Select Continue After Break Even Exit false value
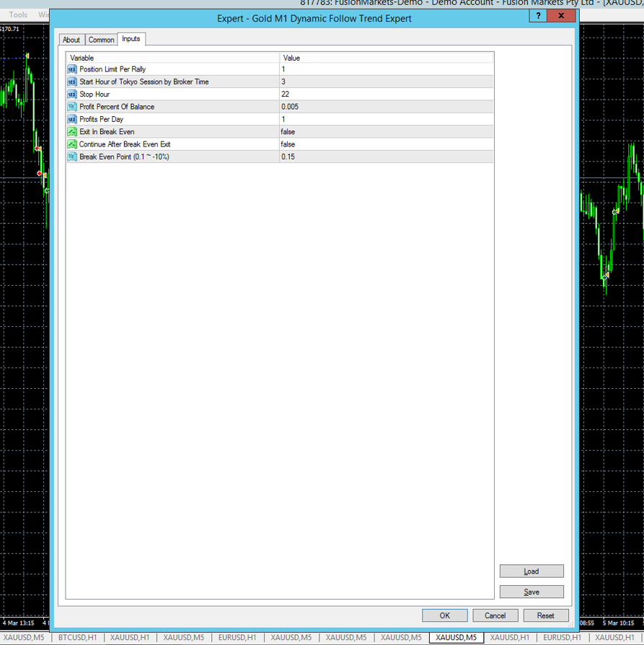This screenshot has height=645, width=644. 288,144
